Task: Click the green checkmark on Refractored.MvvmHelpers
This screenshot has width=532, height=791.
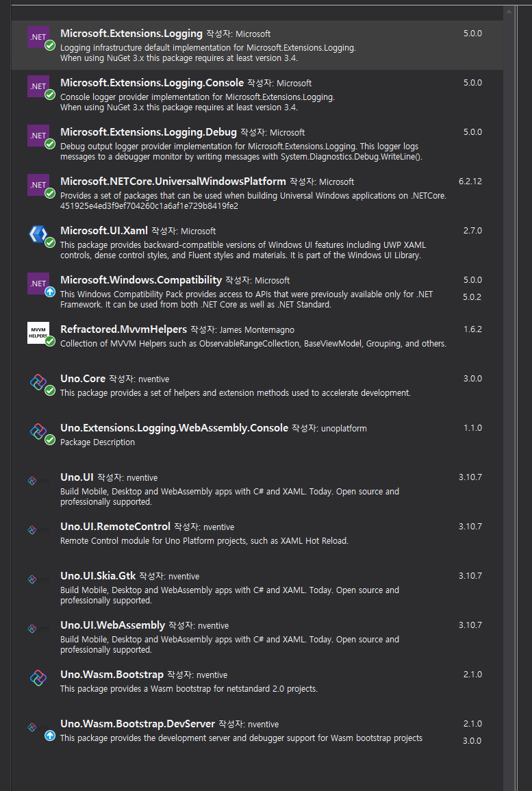Action: 49,340
